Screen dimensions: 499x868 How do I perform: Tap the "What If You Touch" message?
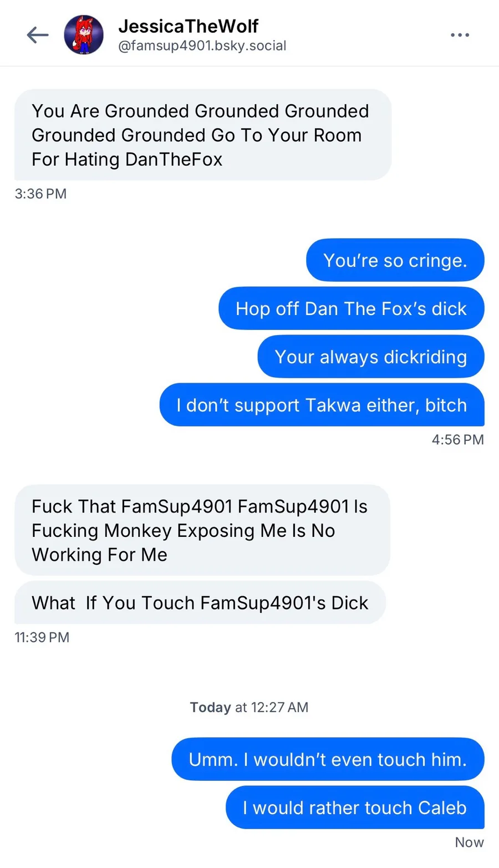click(x=200, y=602)
